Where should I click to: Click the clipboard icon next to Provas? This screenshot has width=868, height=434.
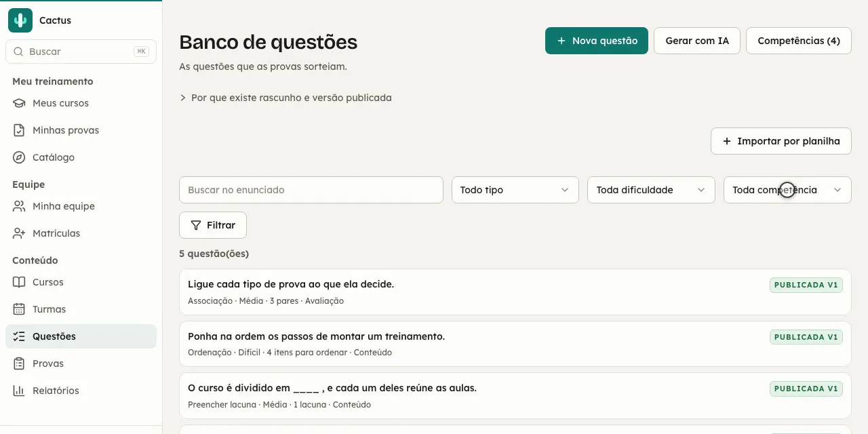[19, 363]
